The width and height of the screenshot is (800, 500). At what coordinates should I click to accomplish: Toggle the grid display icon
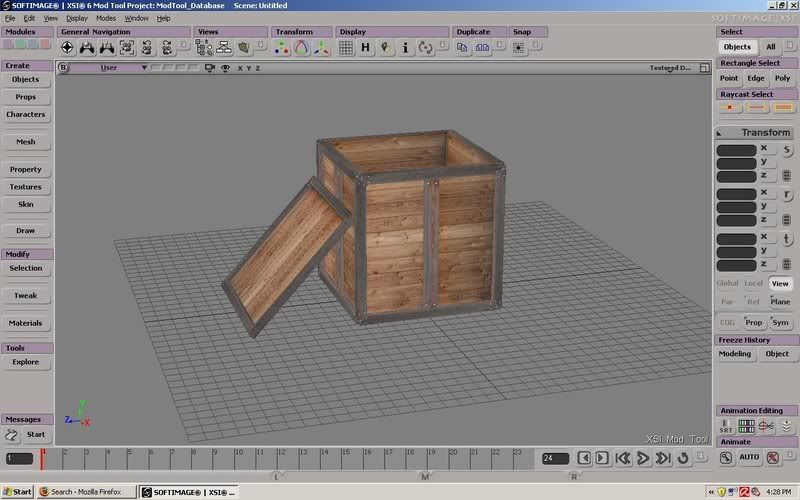pos(345,48)
